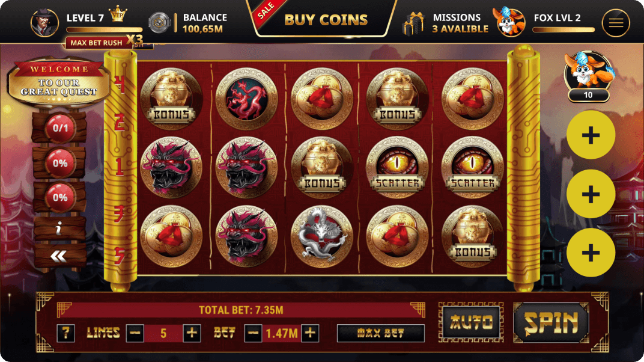Click the player avatar portrait
Viewport: 644px width, 362px height.
(x=44, y=23)
